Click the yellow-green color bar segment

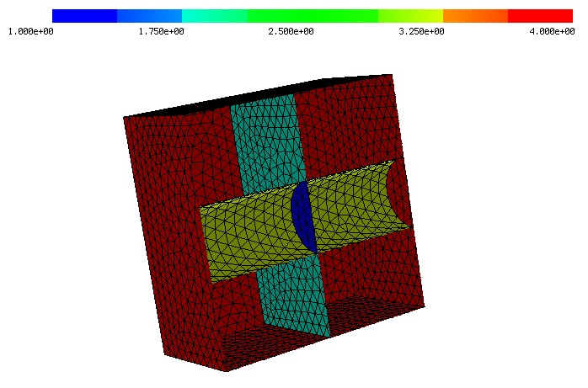click(x=410, y=16)
